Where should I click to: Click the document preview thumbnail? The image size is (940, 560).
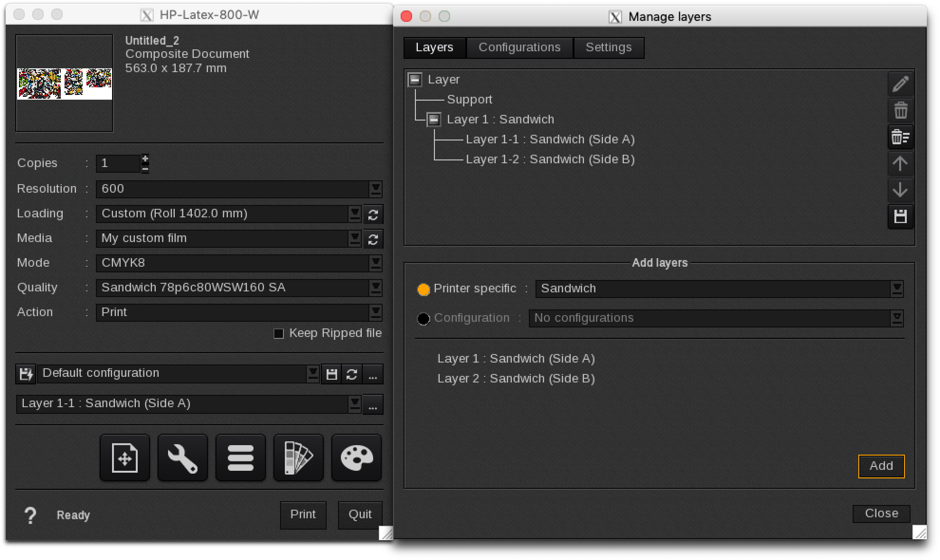pos(65,84)
